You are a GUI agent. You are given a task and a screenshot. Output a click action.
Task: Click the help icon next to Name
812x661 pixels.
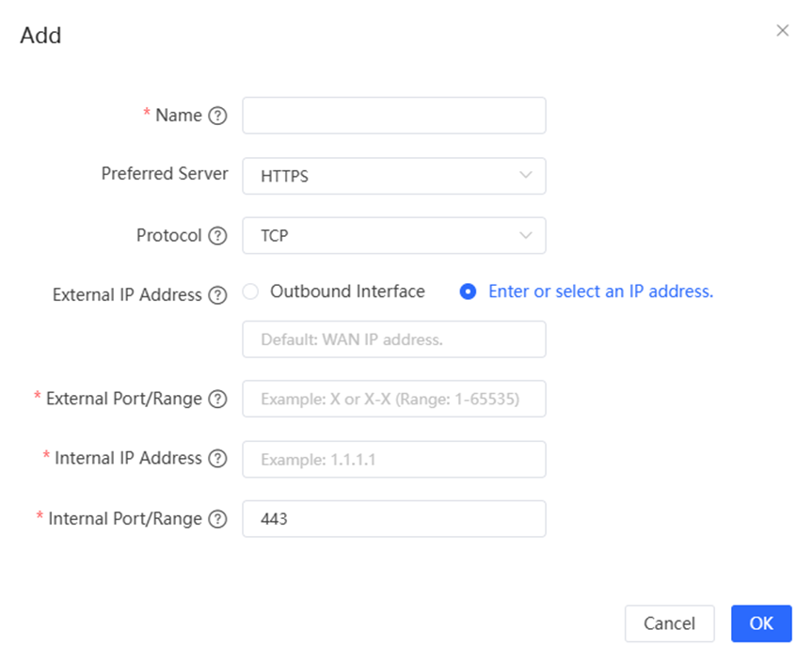(217, 116)
